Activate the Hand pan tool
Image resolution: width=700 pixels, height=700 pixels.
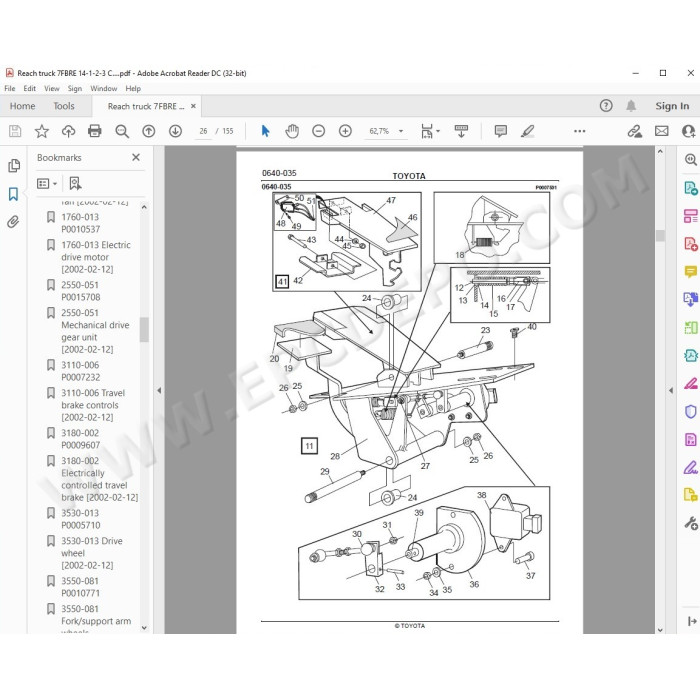(292, 131)
